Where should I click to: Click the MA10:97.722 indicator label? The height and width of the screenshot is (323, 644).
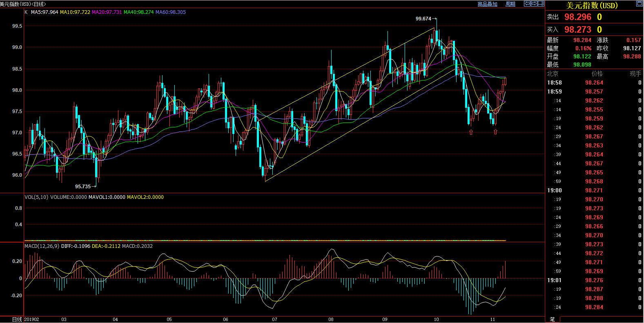tap(75, 12)
